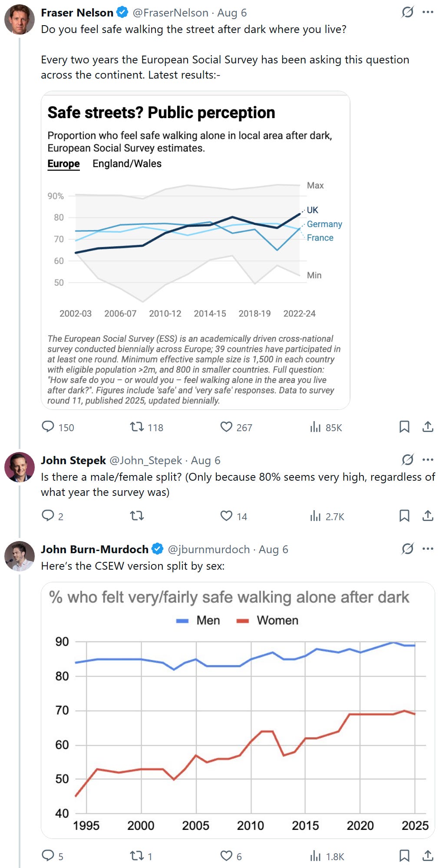Open more options on John Stepek's reply
The height and width of the screenshot is (868, 446).
tap(428, 460)
